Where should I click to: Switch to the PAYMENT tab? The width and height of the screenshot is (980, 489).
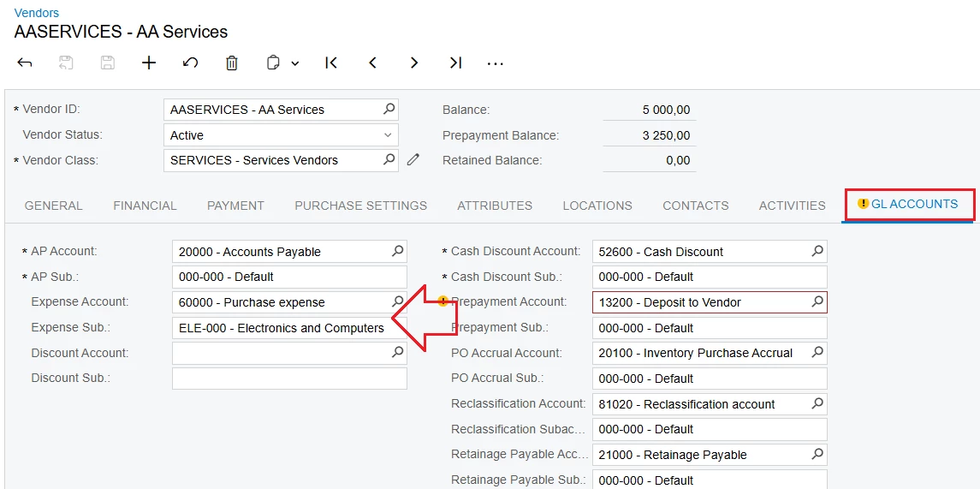pos(235,206)
